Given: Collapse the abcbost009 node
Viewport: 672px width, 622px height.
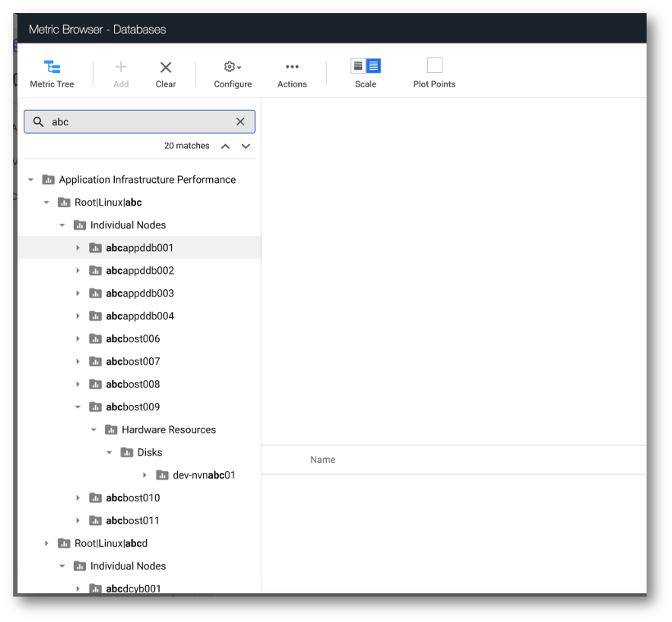Looking at the screenshot, I should 78,406.
